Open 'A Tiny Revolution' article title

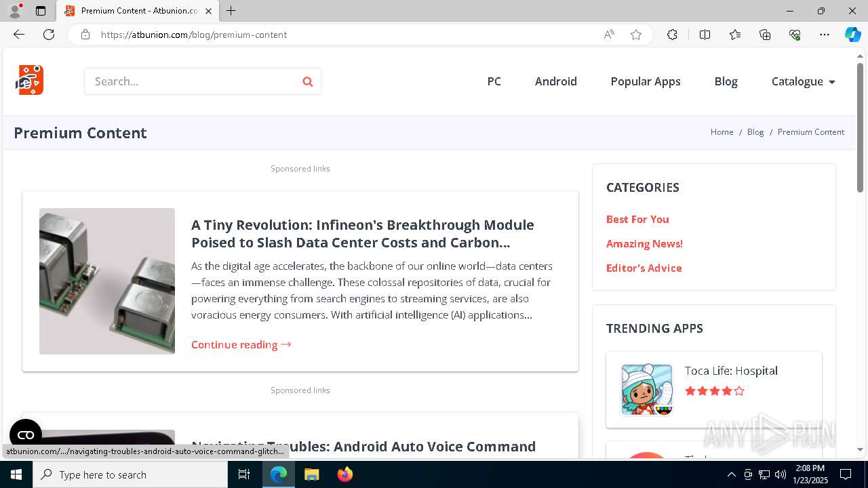pyautogui.click(x=363, y=233)
